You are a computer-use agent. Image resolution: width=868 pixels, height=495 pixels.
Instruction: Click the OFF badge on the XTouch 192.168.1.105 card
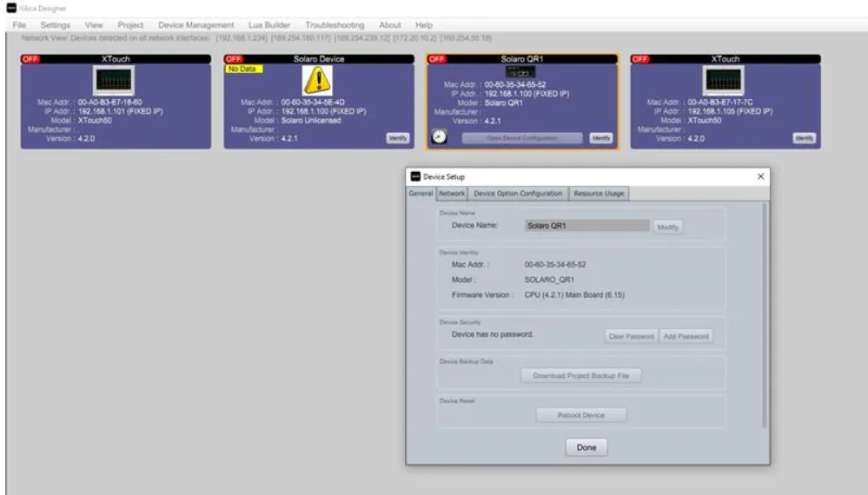(x=640, y=59)
